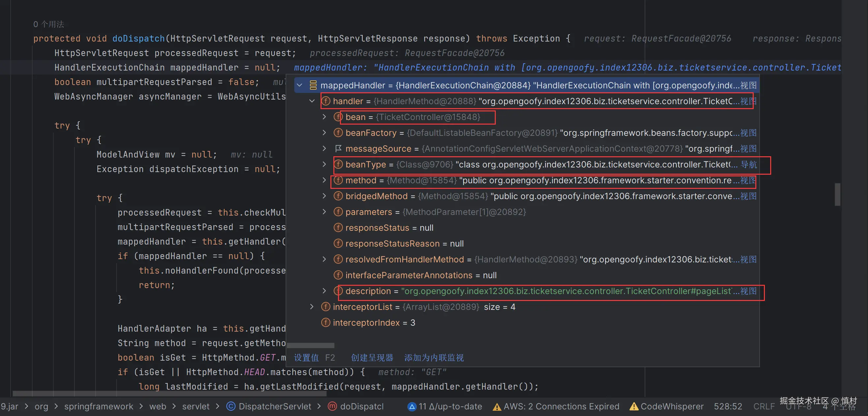Click 导航 link on beanType row
The height and width of the screenshot is (416, 868).
(749, 164)
